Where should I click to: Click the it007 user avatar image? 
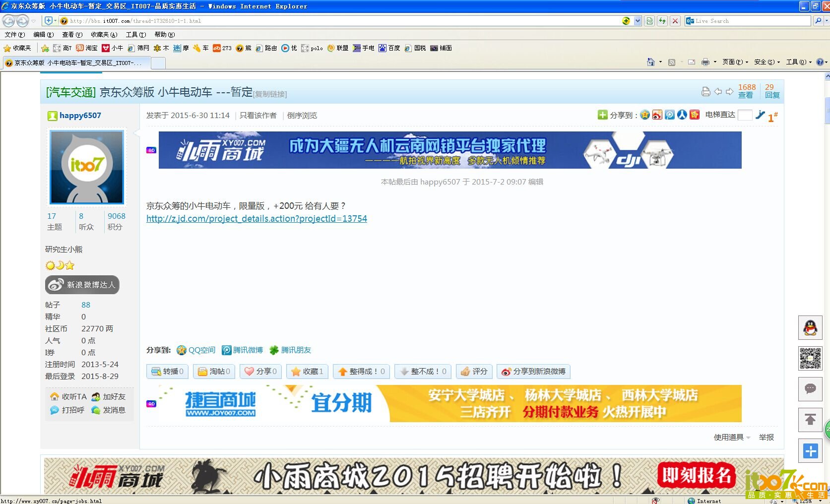coord(87,167)
